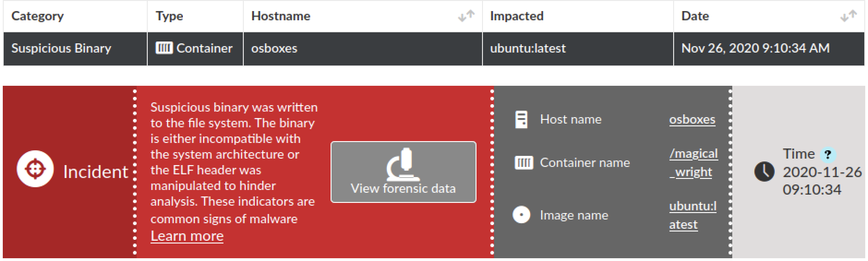Sort table by Date column arrows

click(x=849, y=16)
